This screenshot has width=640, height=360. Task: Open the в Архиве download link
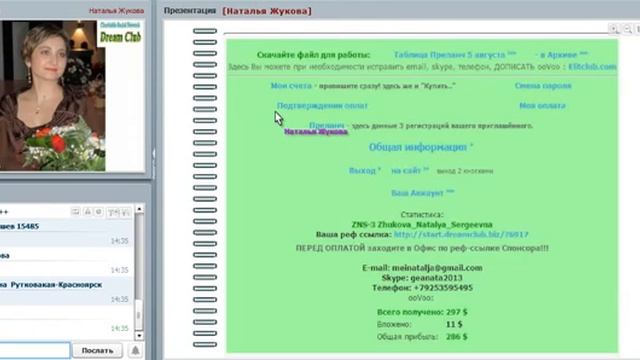point(561,54)
